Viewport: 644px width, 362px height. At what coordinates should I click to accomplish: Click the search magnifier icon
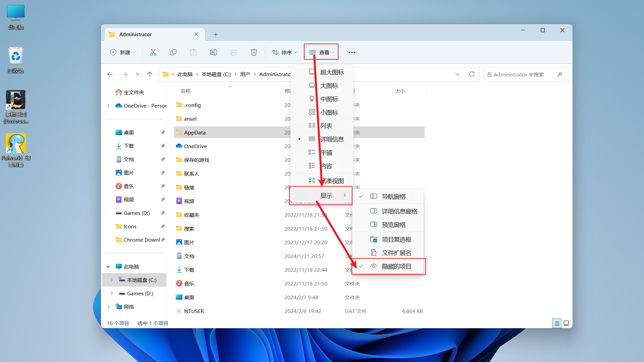pos(559,74)
